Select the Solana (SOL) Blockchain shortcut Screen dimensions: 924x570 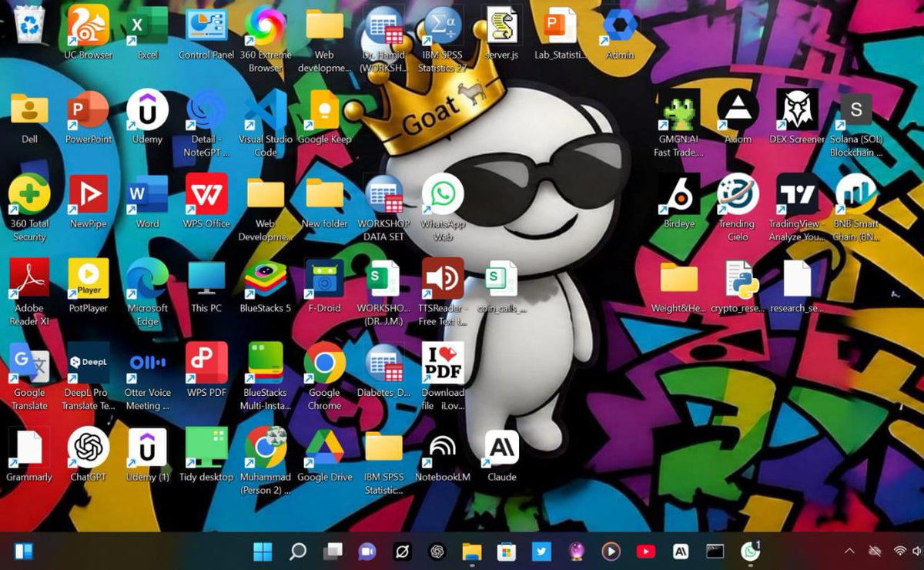(x=856, y=110)
